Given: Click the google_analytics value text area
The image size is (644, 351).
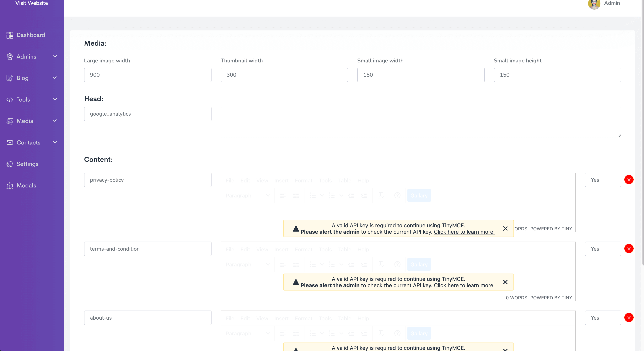Looking at the screenshot, I should (421, 122).
